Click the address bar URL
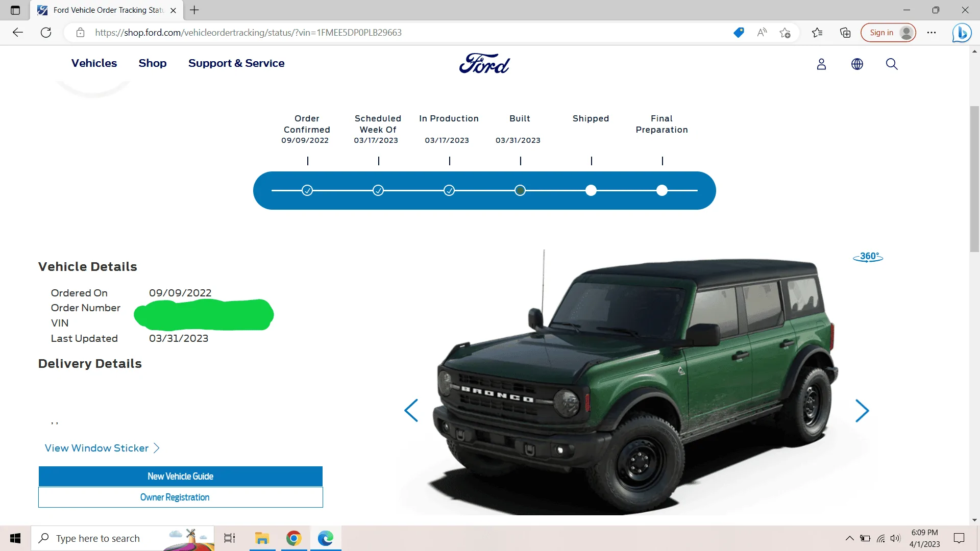Image resolution: width=980 pixels, height=551 pixels. click(248, 33)
